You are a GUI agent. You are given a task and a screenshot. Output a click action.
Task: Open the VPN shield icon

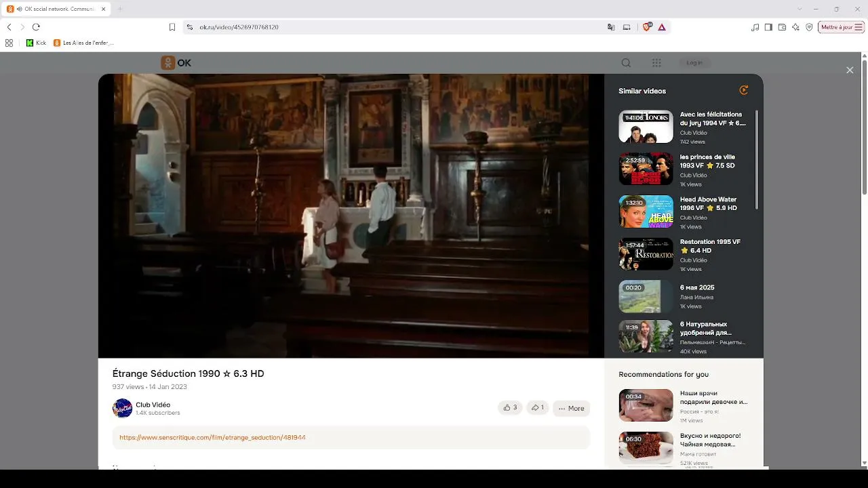[x=809, y=27]
